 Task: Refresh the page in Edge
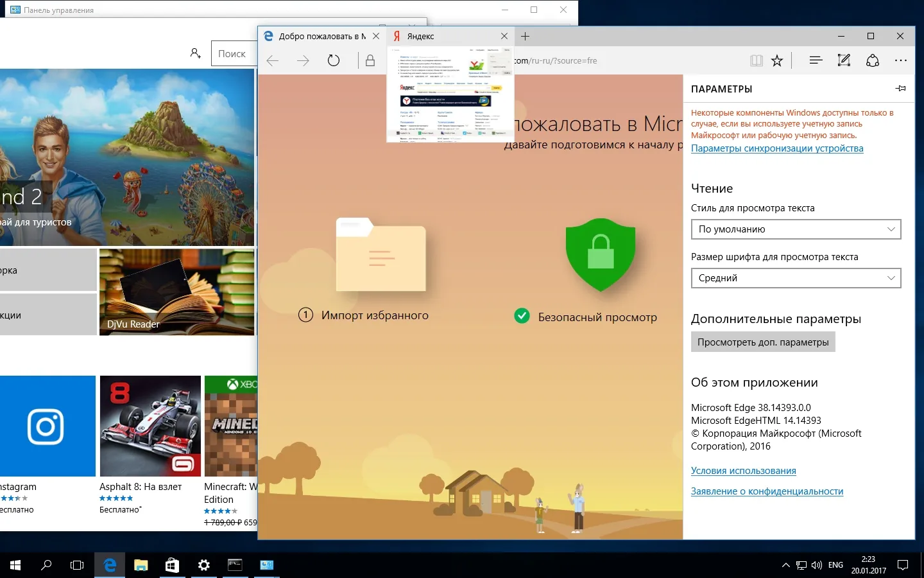tap(334, 60)
